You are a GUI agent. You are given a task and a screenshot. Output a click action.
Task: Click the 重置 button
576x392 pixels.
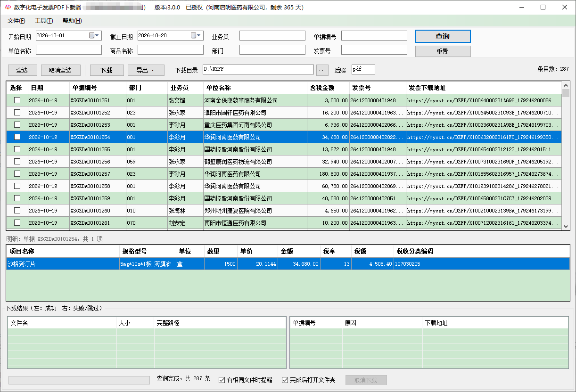click(443, 51)
